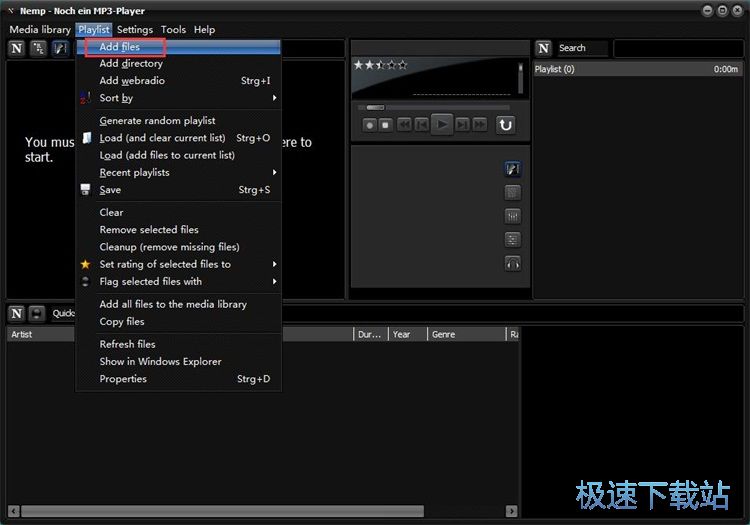Click the scrollbar right arrow

tap(511, 511)
